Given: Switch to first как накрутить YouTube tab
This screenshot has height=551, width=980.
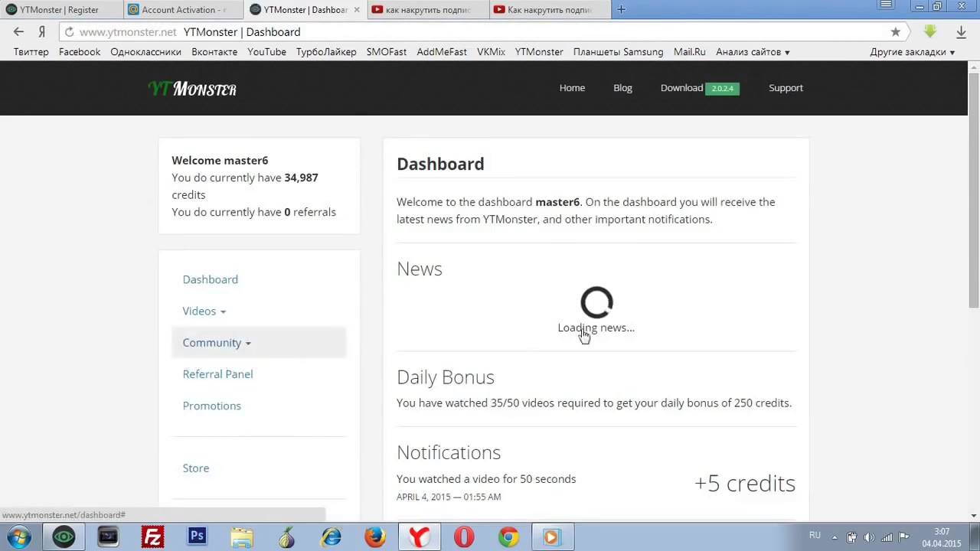Looking at the screenshot, I should point(429,10).
